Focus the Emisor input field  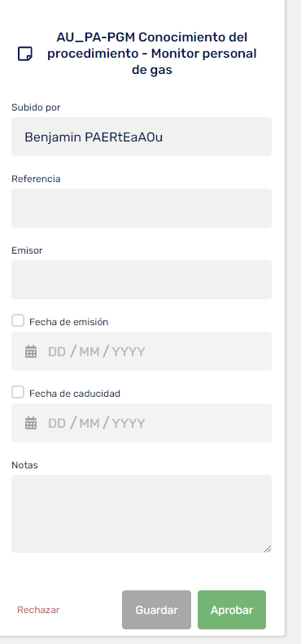coord(142,280)
